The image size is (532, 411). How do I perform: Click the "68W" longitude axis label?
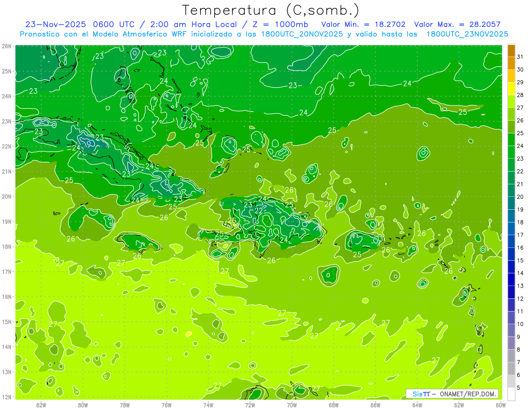click(333, 405)
